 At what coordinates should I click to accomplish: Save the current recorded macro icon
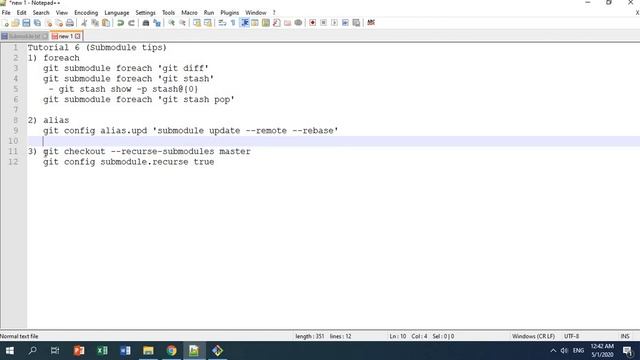click(x=356, y=23)
